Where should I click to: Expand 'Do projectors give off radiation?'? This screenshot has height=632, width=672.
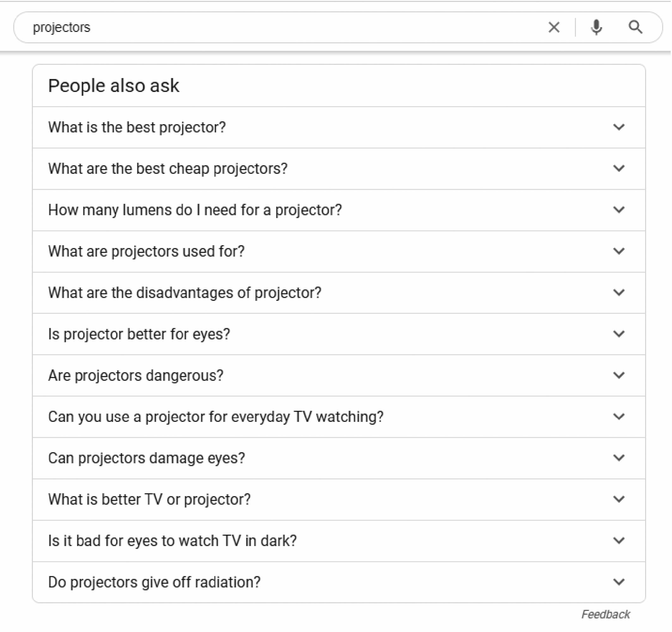pyautogui.click(x=155, y=582)
